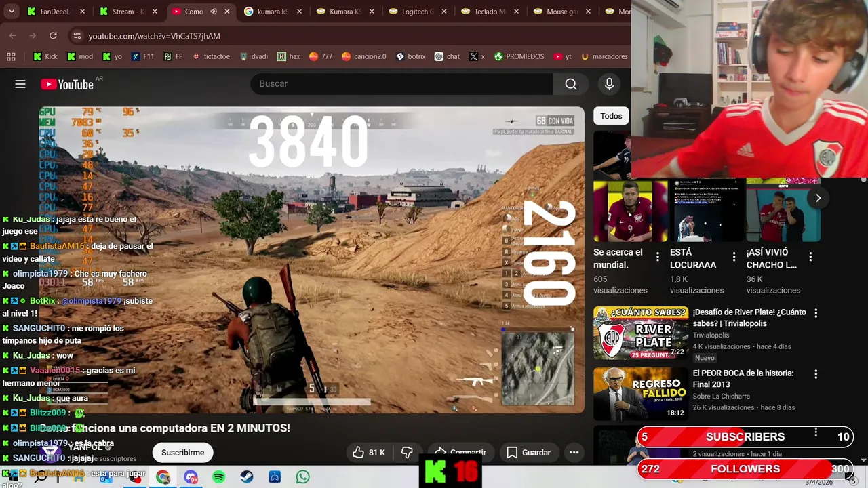Go back with the browser back arrow

(x=13, y=35)
